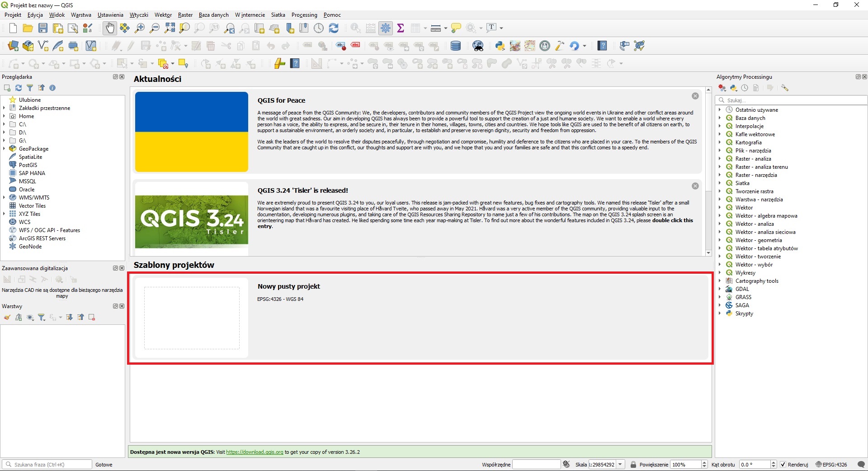Image resolution: width=868 pixels, height=471 pixels.
Task: Open the Help Contents book icon in toolbar
Action: click(x=602, y=46)
